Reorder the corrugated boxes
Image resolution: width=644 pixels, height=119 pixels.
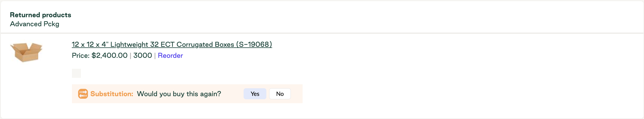(x=170, y=56)
